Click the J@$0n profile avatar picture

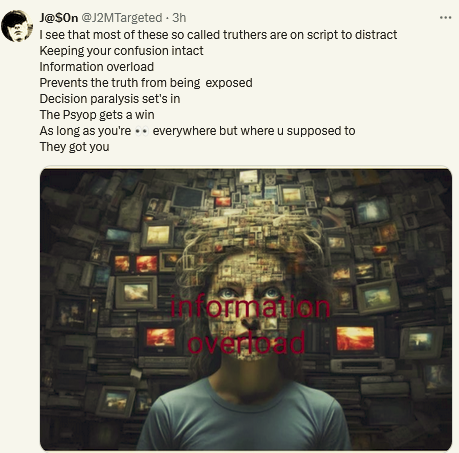(16, 26)
